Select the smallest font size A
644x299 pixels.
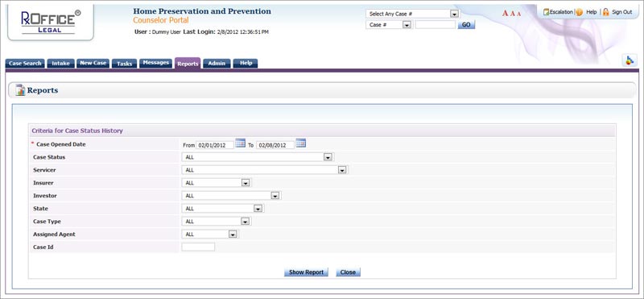pos(518,14)
